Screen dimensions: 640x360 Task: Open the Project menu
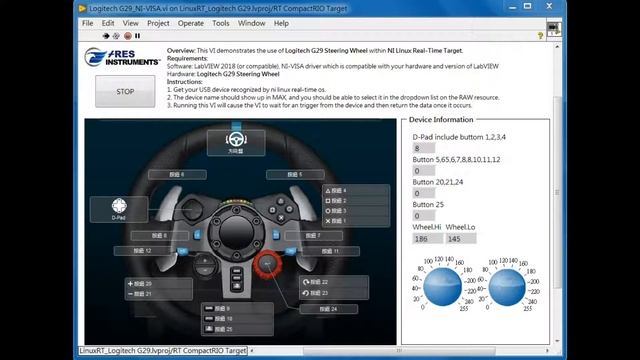158,23
